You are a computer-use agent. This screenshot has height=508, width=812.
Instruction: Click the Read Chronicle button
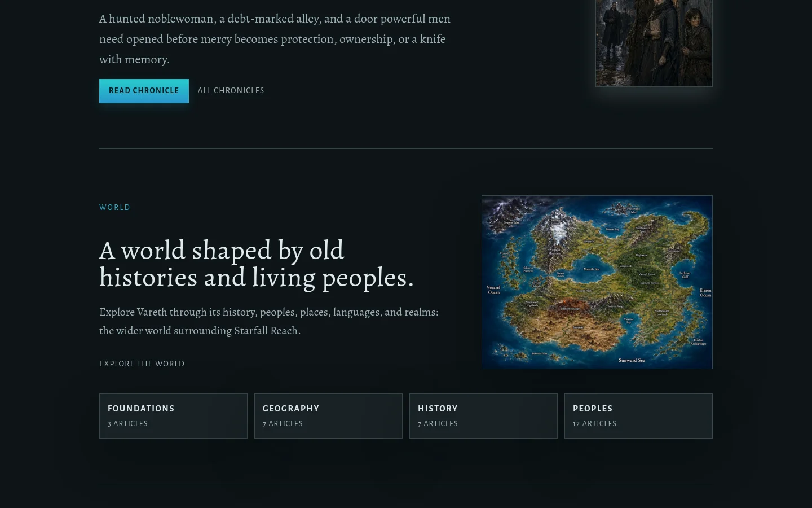tap(144, 91)
